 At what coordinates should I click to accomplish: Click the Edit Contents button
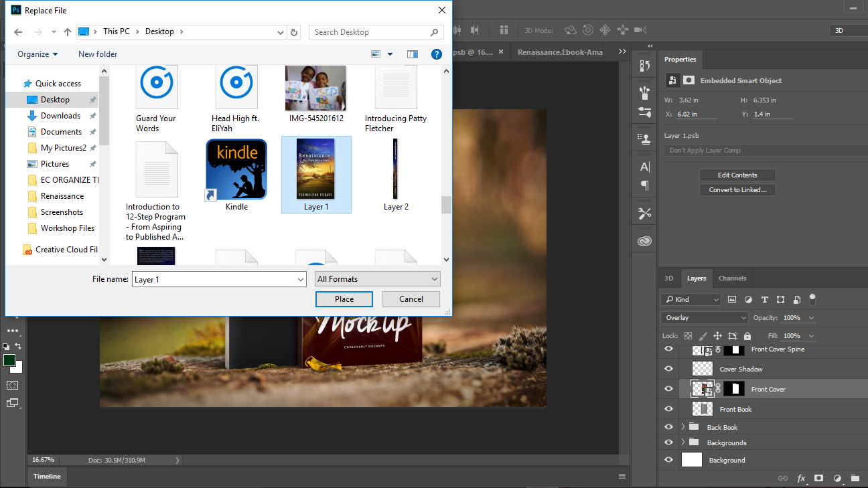click(737, 175)
